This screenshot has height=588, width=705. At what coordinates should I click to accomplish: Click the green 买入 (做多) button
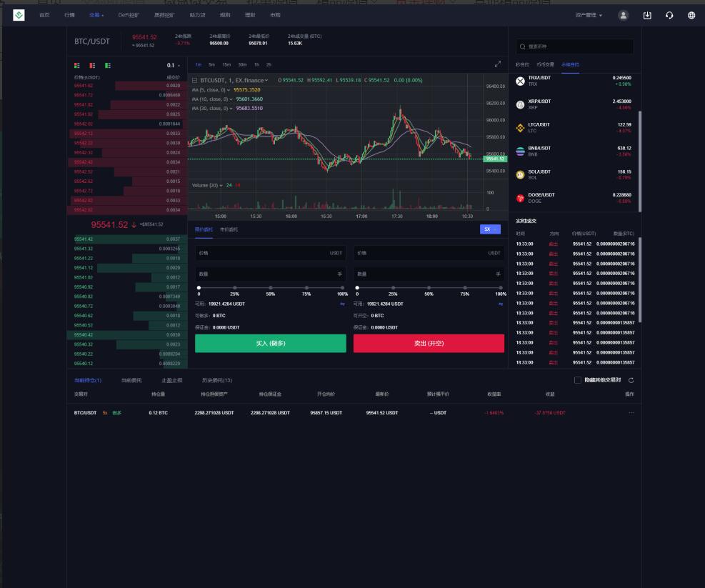point(270,343)
